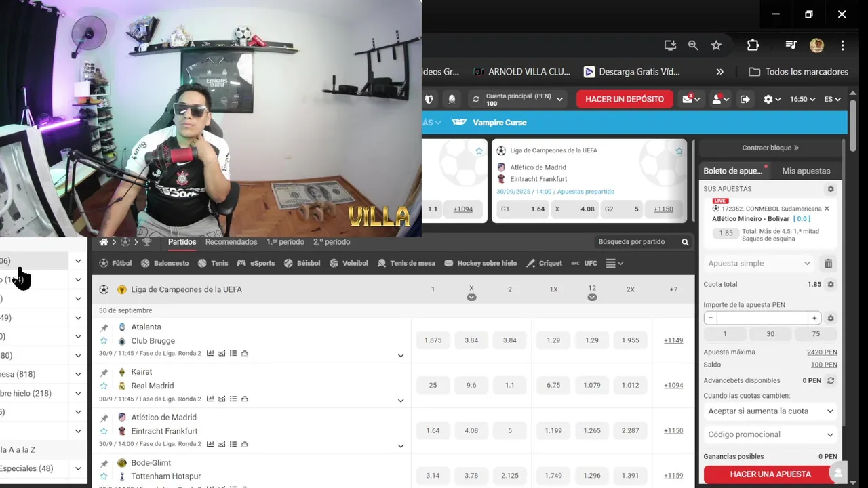
Task: Click the Chrome zoom magnifier icon
Action: pyautogui.click(x=693, y=45)
